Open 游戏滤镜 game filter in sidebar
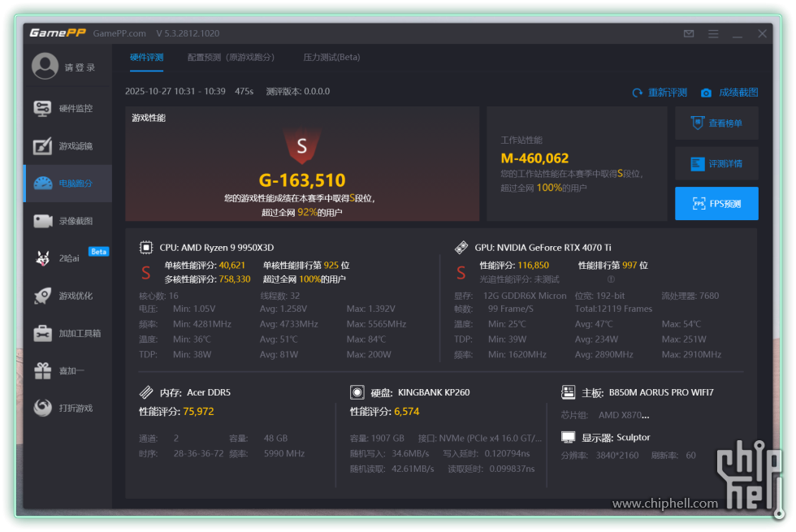Screen dimensions: 796x532 pyautogui.click(x=67, y=146)
